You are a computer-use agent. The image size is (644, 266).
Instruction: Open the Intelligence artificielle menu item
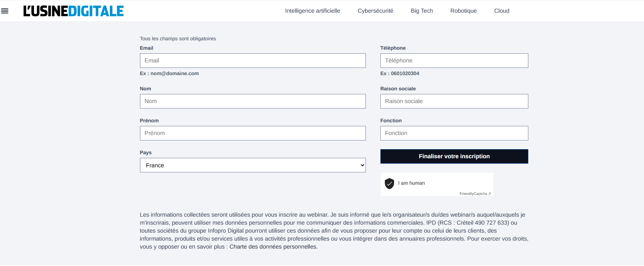point(313,11)
